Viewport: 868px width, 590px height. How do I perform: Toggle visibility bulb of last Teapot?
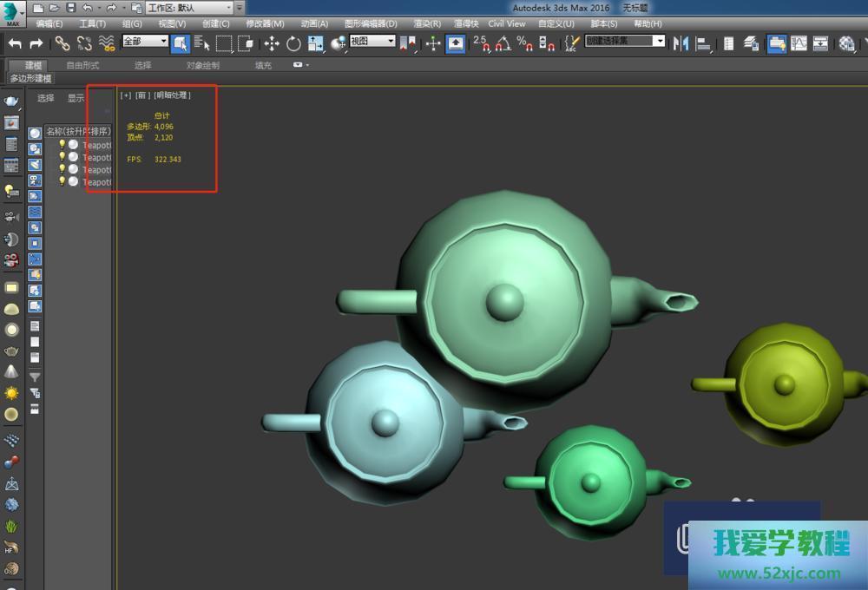[x=62, y=181]
